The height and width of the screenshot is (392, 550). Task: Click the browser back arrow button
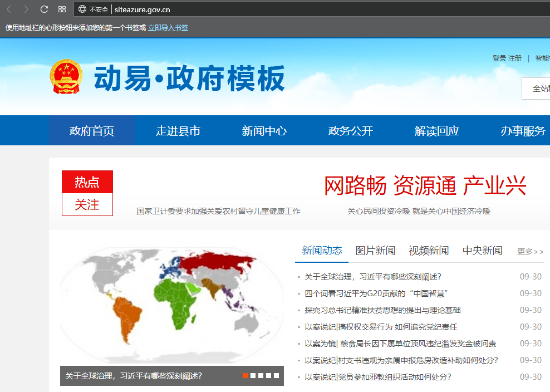tap(9, 9)
